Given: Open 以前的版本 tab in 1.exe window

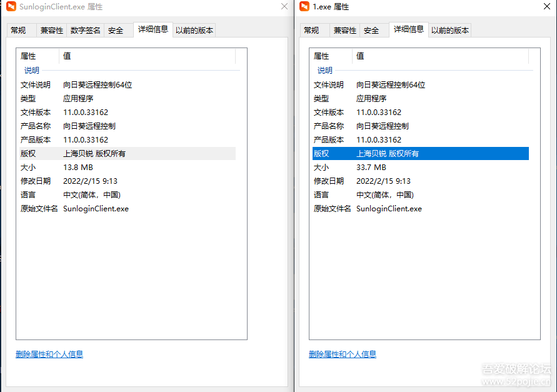Looking at the screenshot, I should 450,31.
